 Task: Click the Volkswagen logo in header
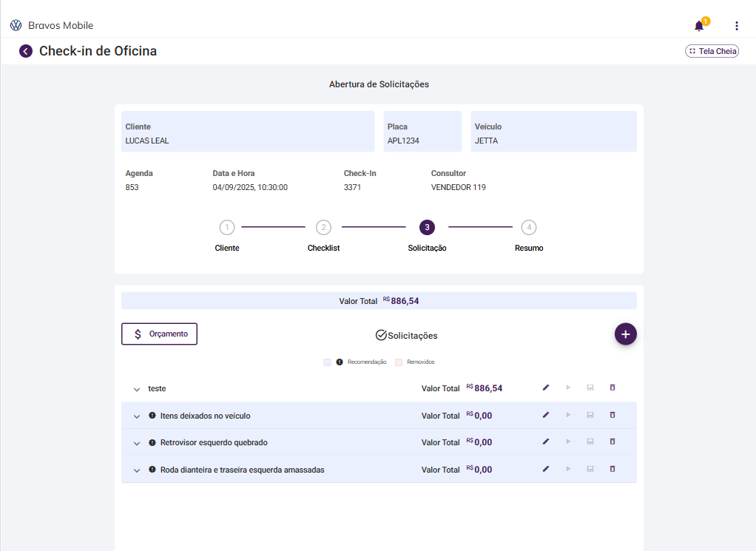point(16,25)
